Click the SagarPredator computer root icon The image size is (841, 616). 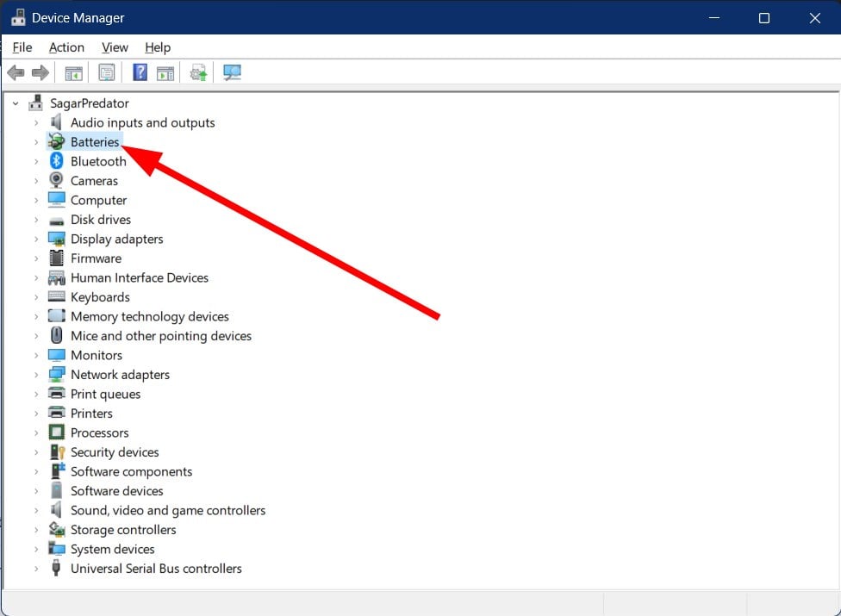(36, 103)
